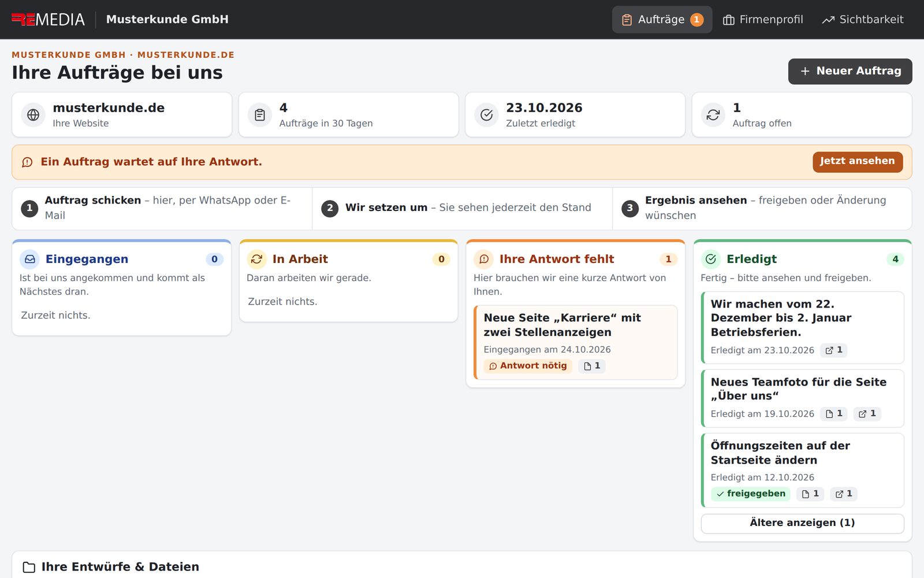The height and width of the screenshot is (578, 924).
Task: Click the file badge on the Teamfoto card
Action: click(x=834, y=414)
